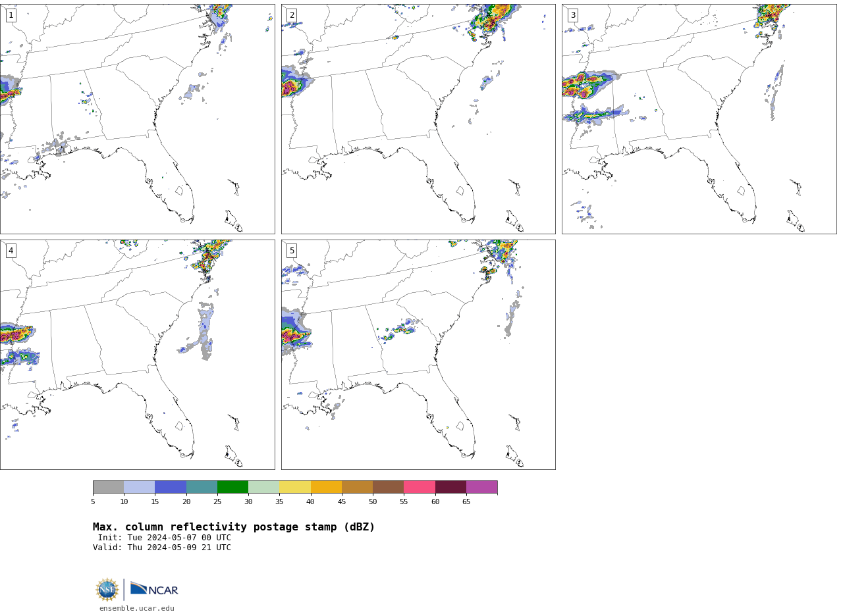Click the 'Max. column reflectivity postage stamp (dBZ)' title
843x616 pixels.
pos(234,527)
